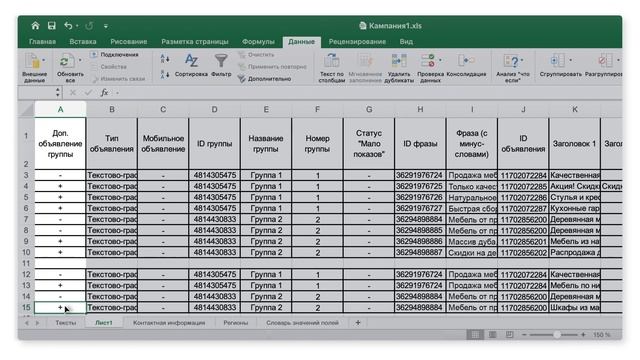Expand the Обновить все dropdown arrow
640x360 pixels.
click(80, 60)
